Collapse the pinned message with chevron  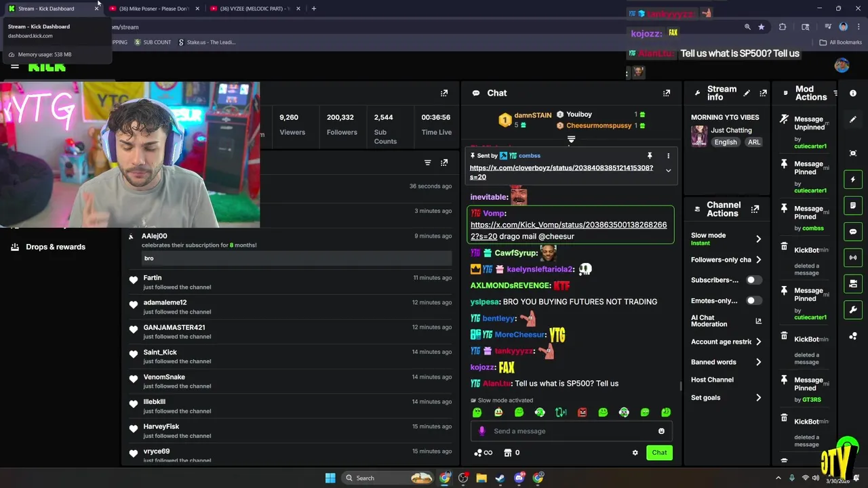tap(668, 171)
